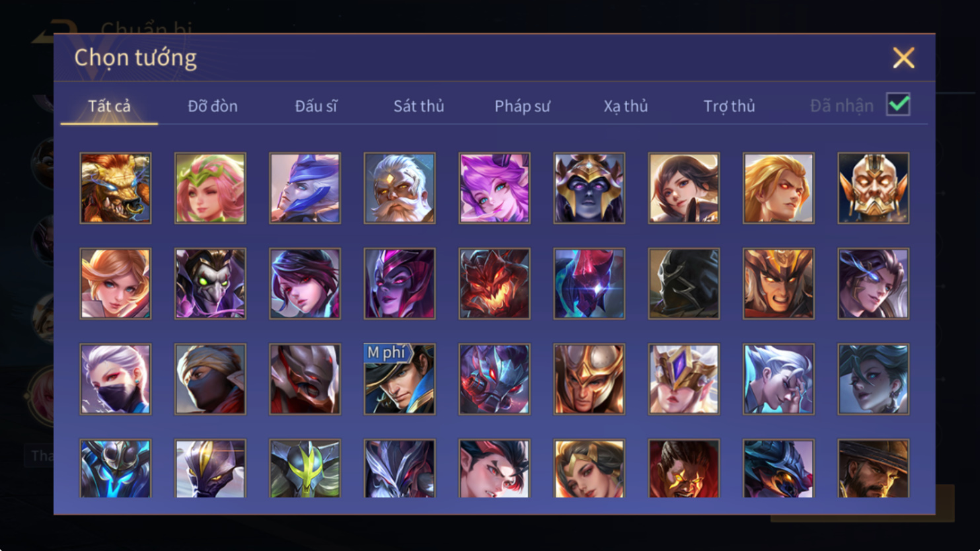Pick the pink-haired girl with green crown
This screenshot has height=551, width=980.
pos(210,188)
